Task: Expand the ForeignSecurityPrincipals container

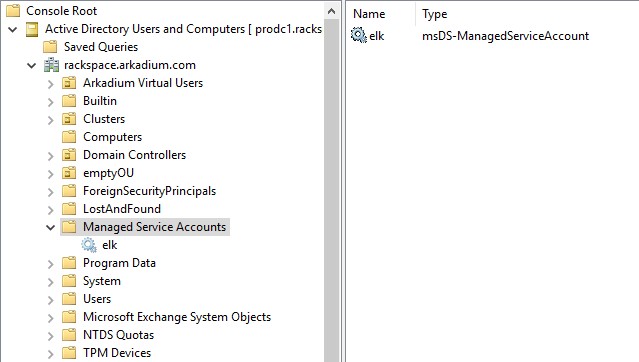Action: pos(51,192)
